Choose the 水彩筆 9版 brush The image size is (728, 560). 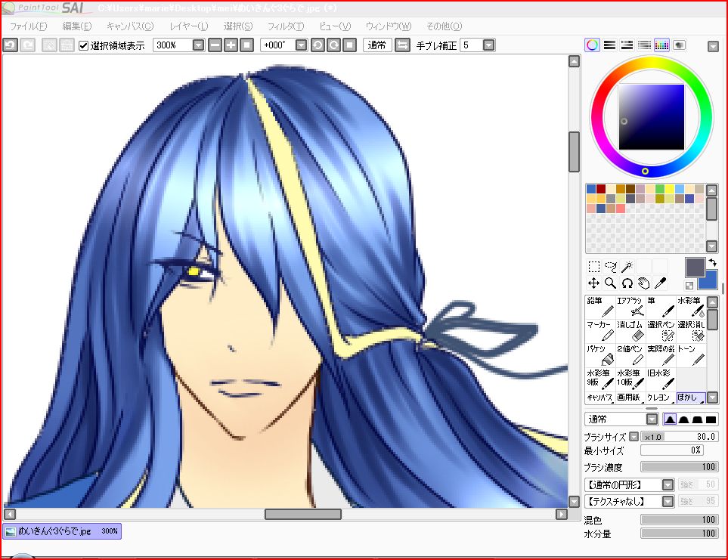click(x=600, y=379)
